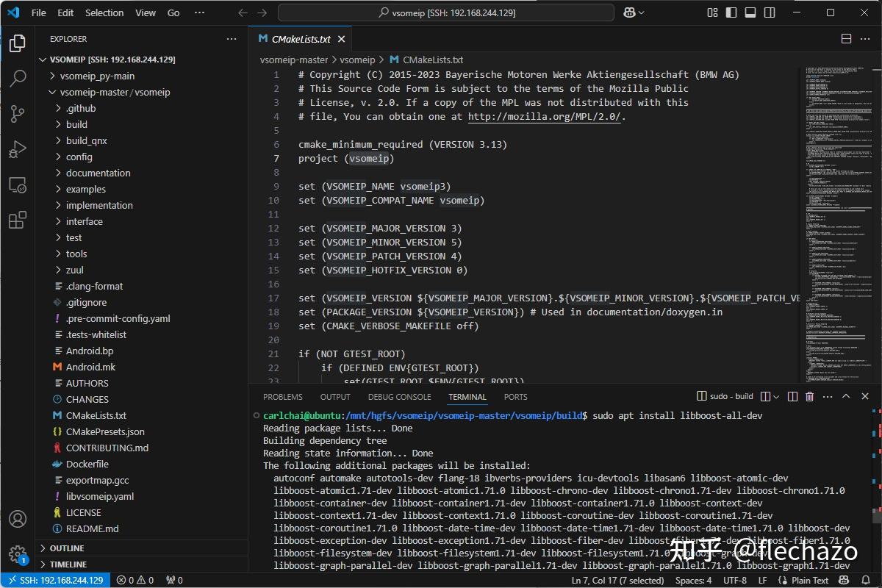This screenshot has width=882, height=588.
Task: Open the terminal launch profile dropdown
Action: (x=776, y=396)
